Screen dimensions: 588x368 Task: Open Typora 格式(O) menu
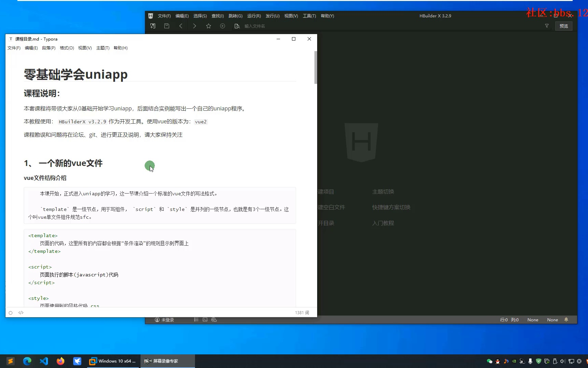click(67, 48)
